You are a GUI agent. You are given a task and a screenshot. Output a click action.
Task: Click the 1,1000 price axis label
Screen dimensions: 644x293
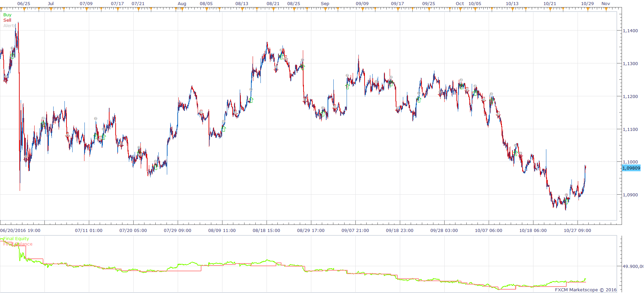[630, 162]
